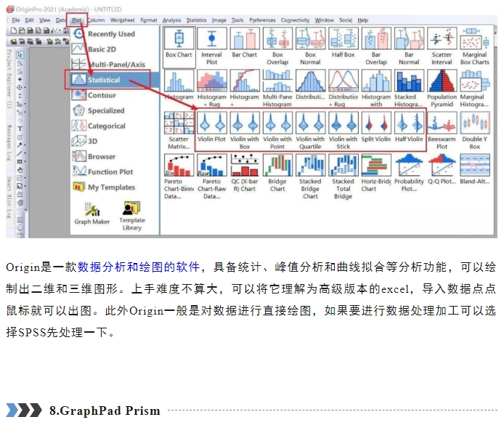Select the Violin Plot template
Screen dimensions: 504x433
click(x=211, y=127)
